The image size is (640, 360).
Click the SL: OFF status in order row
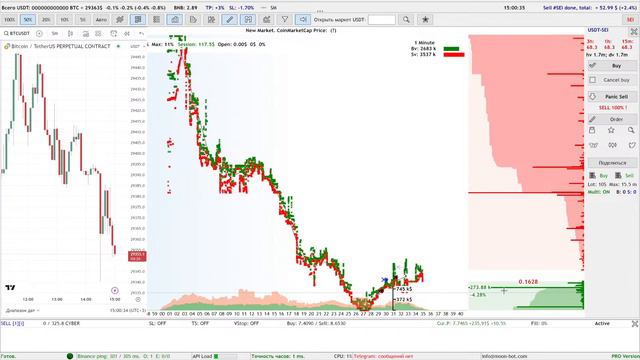[157, 323]
